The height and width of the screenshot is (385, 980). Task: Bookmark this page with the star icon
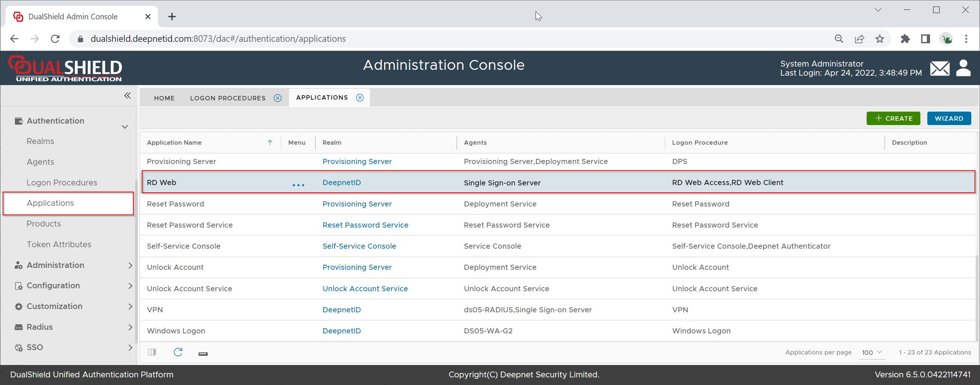(x=880, y=39)
